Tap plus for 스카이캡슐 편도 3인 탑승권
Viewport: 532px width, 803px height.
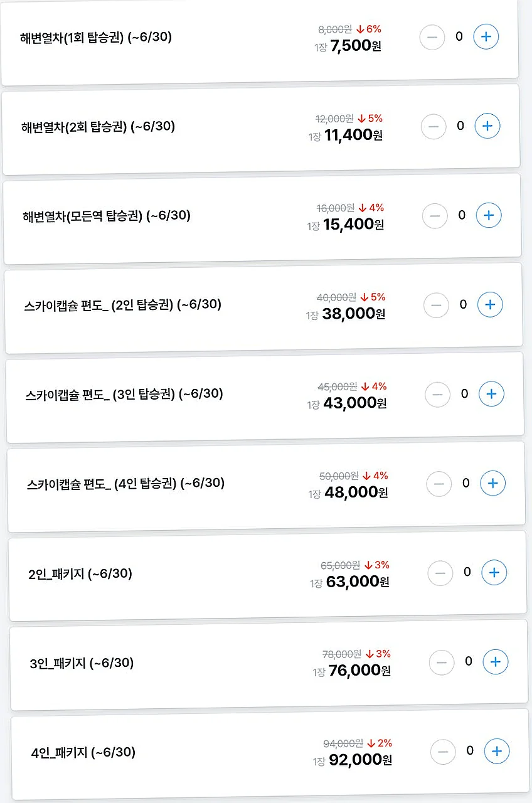491,394
